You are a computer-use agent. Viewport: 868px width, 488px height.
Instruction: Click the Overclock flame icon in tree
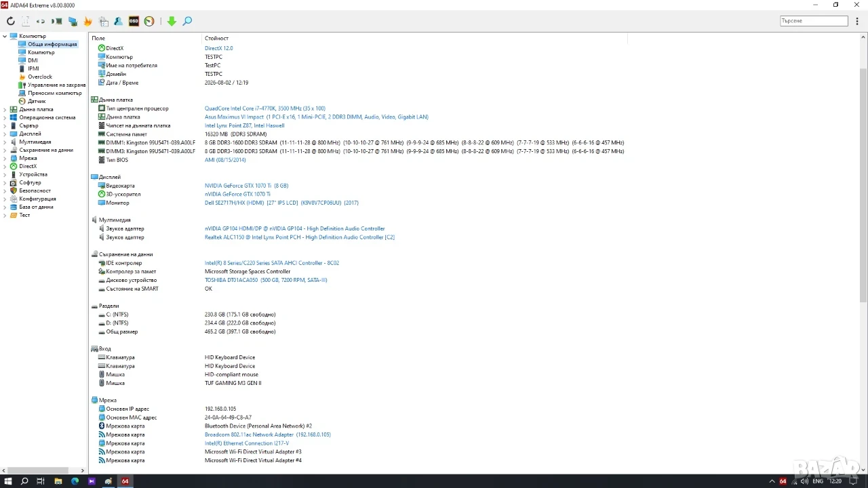22,77
